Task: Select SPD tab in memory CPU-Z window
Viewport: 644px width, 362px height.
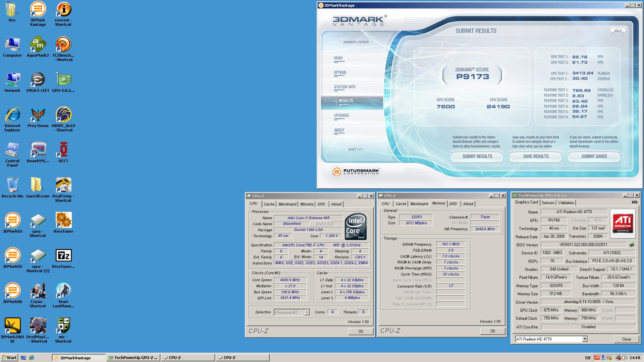Action: 453,204
